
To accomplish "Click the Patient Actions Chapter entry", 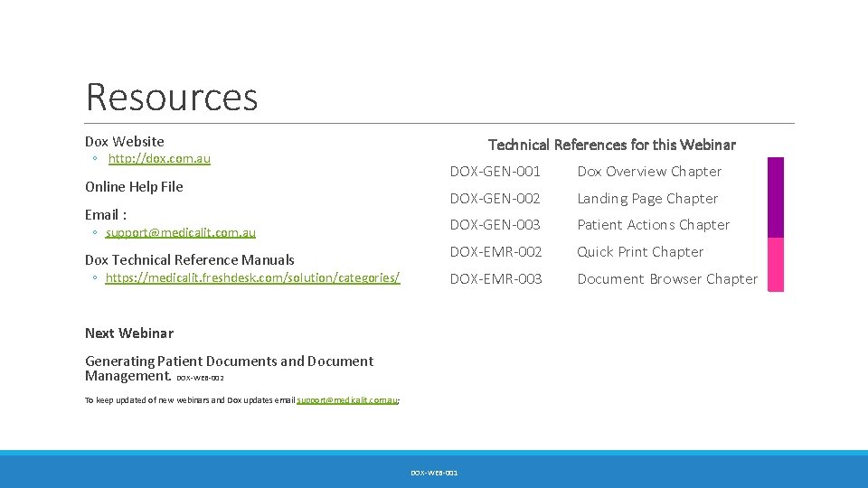I will point(653,225).
